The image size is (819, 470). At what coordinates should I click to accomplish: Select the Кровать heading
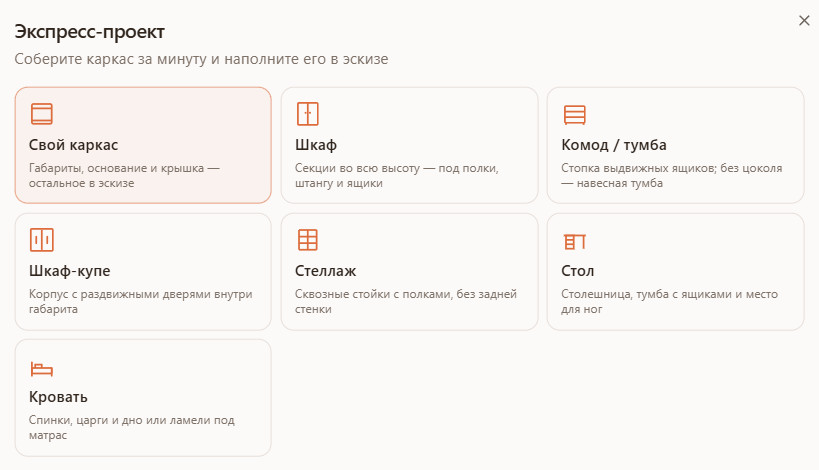(58, 396)
